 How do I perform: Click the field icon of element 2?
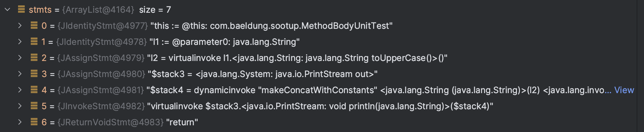coord(34,58)
